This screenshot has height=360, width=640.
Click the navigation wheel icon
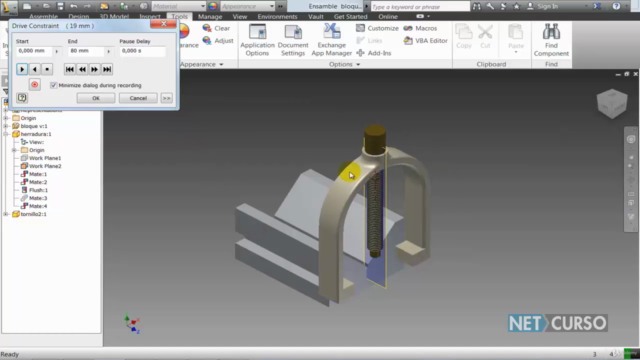(631, 139)
